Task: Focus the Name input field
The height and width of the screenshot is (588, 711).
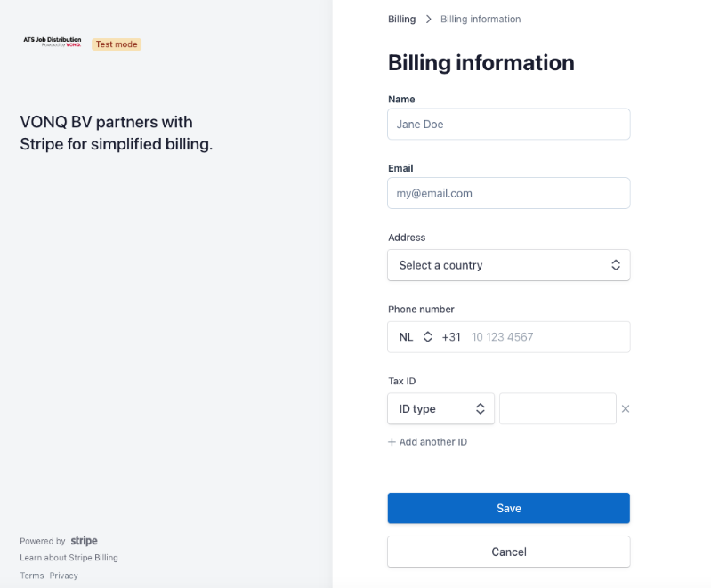Action: 509,125
